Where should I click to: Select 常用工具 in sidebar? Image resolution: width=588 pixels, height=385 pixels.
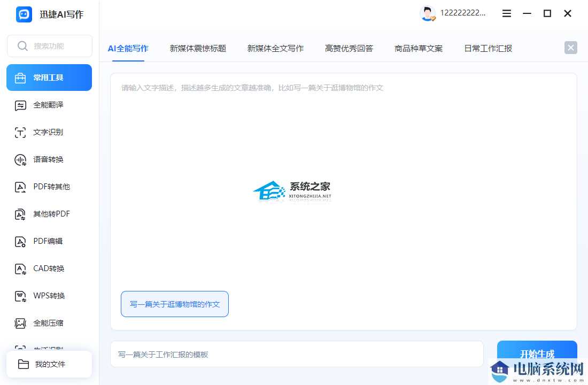click(x=49, y=78)
